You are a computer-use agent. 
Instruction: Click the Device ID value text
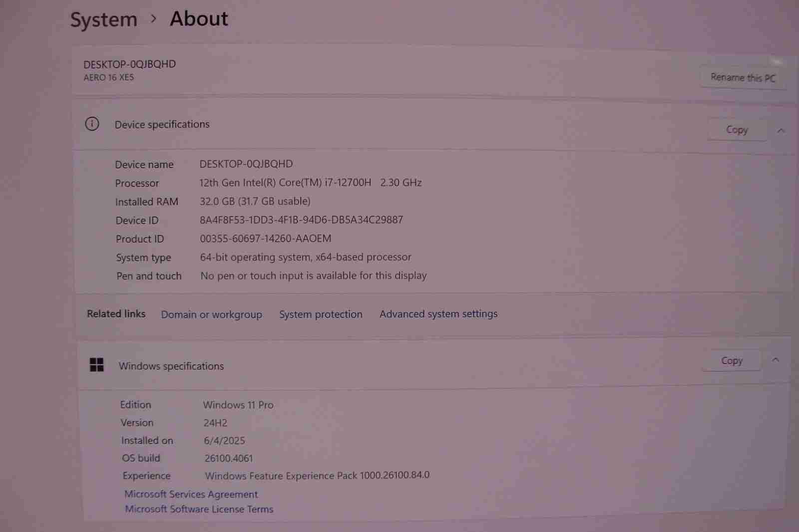(x=301, y=220)
